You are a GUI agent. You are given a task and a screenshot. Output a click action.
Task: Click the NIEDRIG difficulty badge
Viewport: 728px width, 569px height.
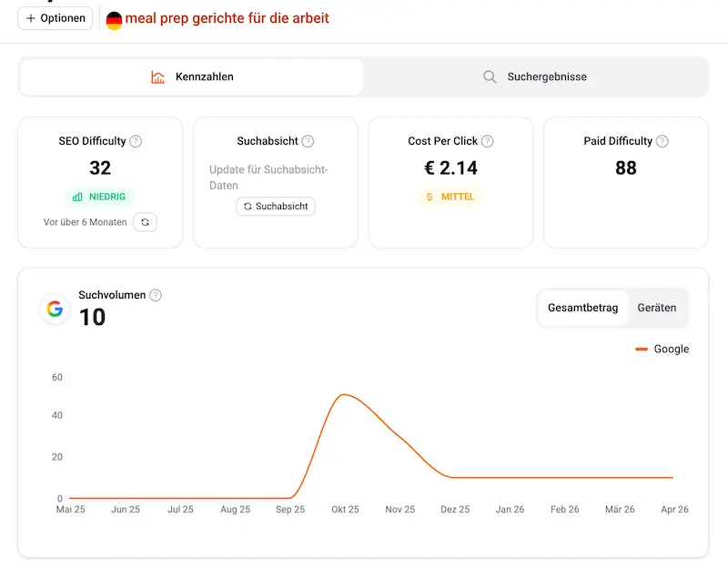pyautogui.click(x=99, y=197)
